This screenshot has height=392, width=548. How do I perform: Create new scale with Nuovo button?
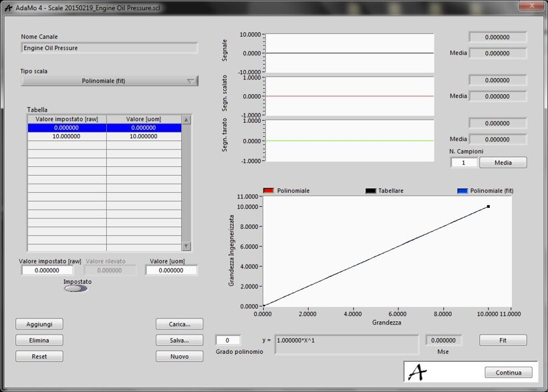tap(179, 357)
